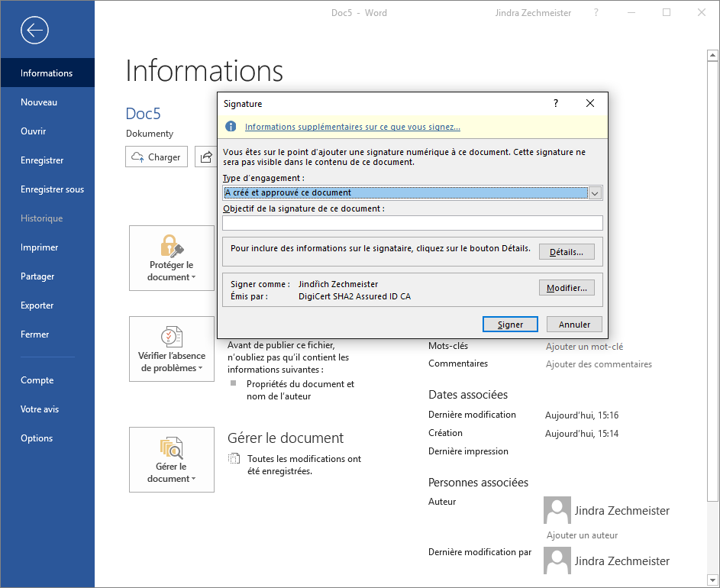The width and height of the screenshot is (720, 588).
Task: Click the Signature dialog help question mark
Action: click(x=556, y=103)
